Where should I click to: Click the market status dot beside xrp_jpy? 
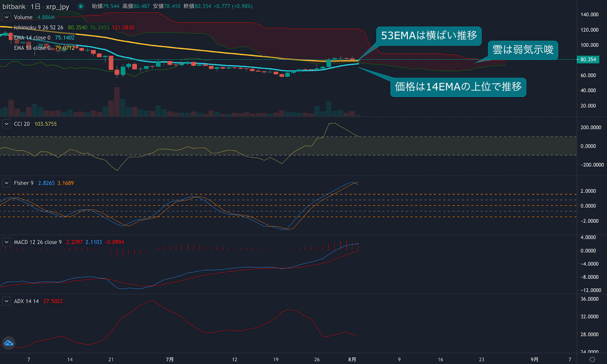79,6
